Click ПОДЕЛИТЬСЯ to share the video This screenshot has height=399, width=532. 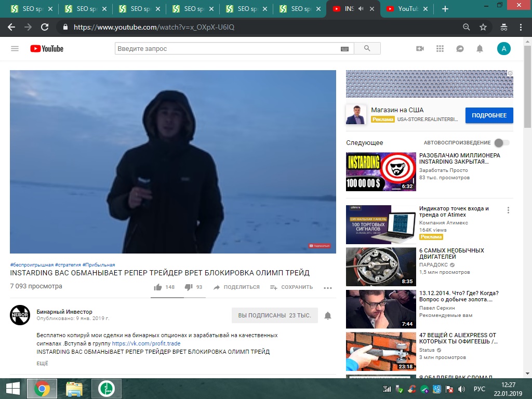[x=236, y=287]
